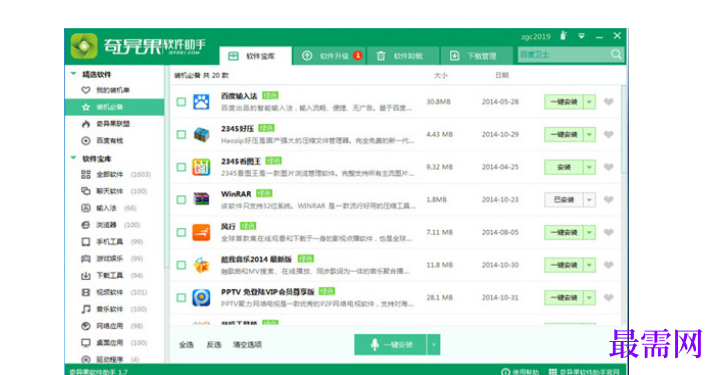Viewport: 721px width, 375px height.
Task: Click 清空选项 link at bottom
Action: (x=247, y=345)
